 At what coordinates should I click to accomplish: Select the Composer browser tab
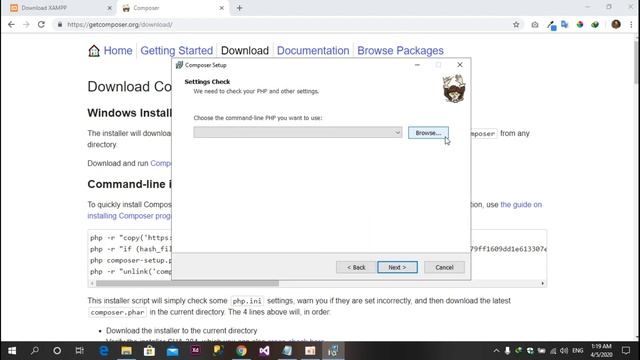tap(171, 8)
